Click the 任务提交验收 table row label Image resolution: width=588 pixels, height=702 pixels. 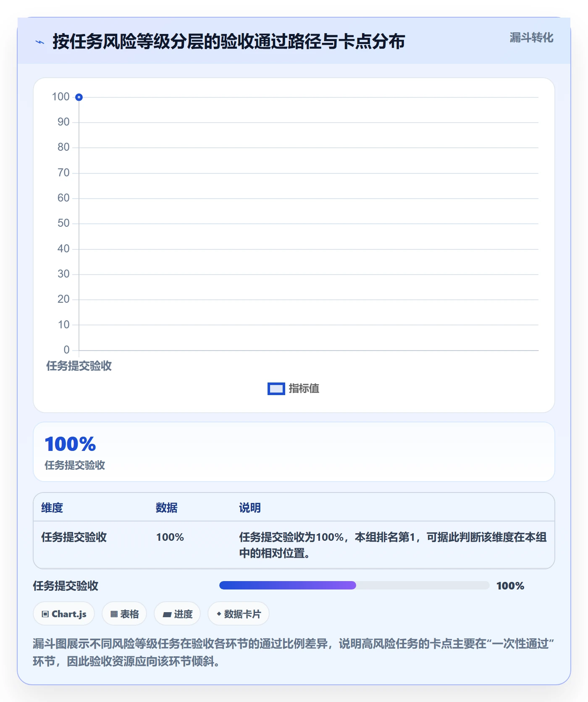pos(74,537)
